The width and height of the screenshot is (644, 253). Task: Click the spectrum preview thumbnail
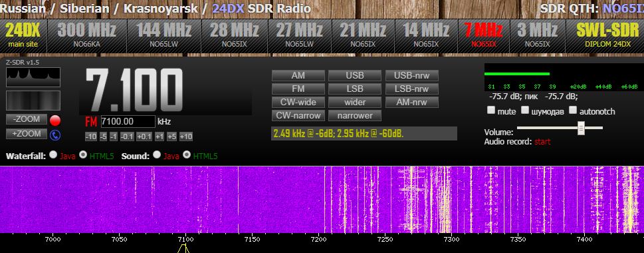point(33,77)
